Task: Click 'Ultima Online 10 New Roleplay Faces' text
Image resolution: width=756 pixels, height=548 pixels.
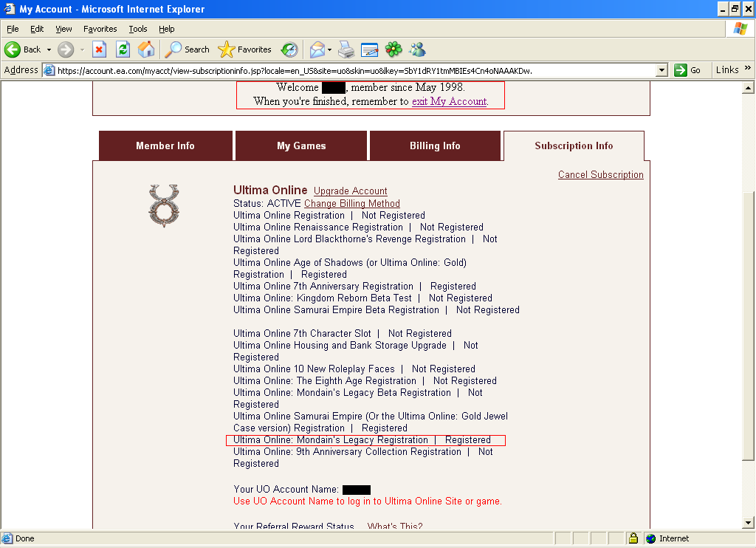Action: [314, 369]
